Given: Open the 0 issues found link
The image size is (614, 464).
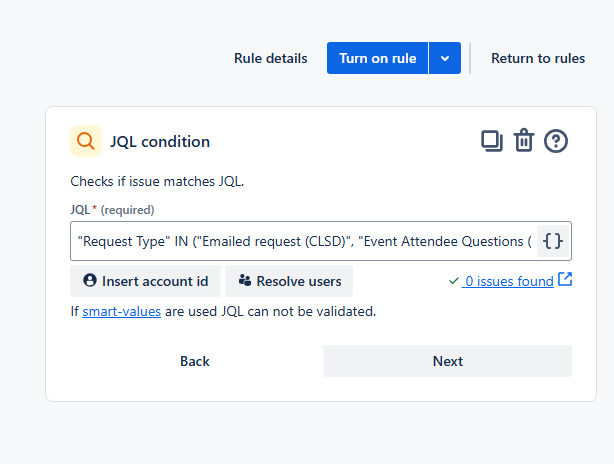Looking at the screenshot, I should coord(509,281).
